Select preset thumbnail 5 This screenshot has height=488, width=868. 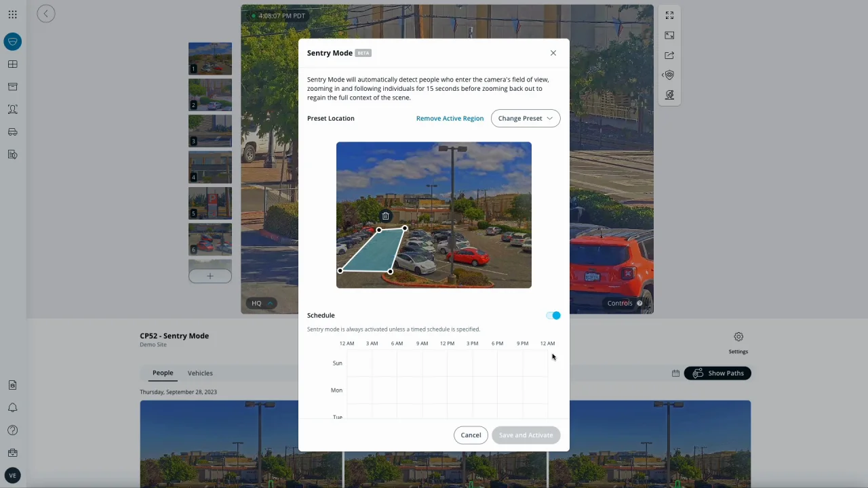(210, 203)
